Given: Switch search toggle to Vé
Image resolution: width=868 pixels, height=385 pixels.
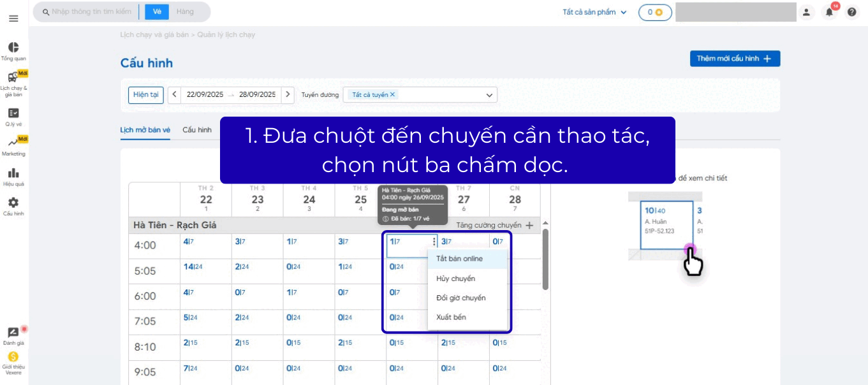Looking at the screenshot, I should click(x=157, y=12).
